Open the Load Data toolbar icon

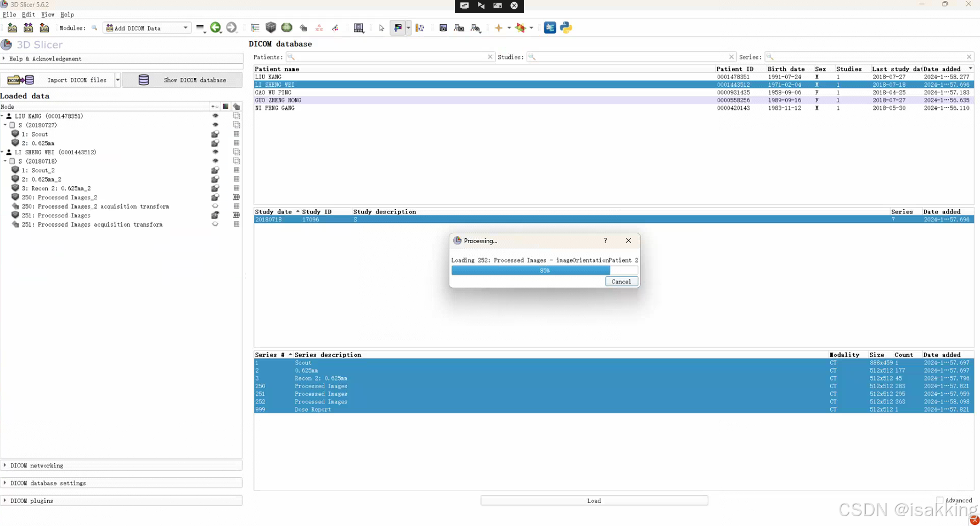point(12,27)
